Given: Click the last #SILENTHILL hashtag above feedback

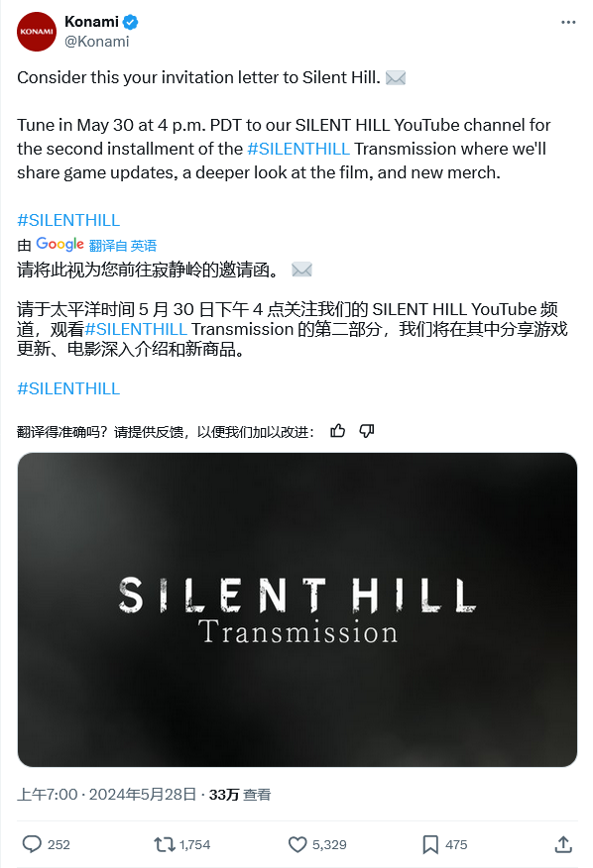Looking at the screenshot, I should [x=68, y=388].
